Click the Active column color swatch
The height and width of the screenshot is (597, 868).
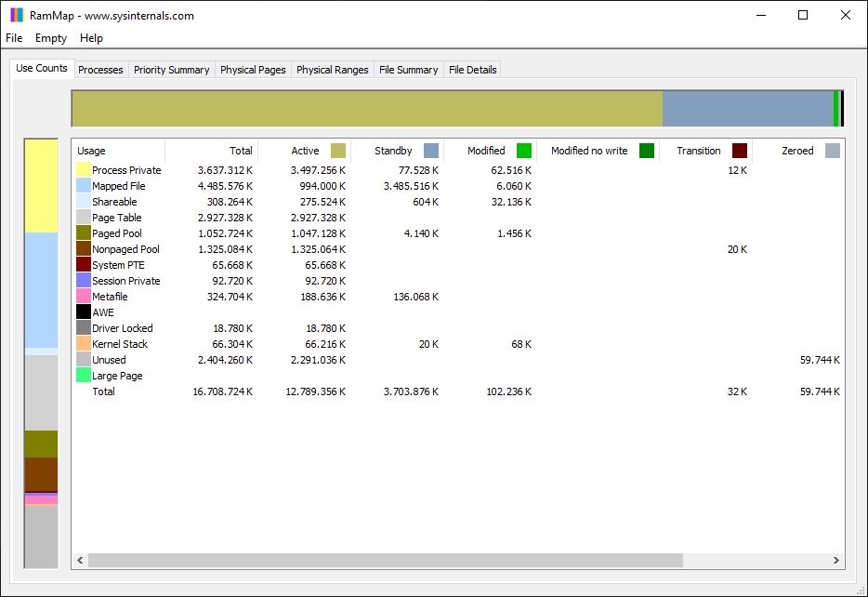pos(338,151)
